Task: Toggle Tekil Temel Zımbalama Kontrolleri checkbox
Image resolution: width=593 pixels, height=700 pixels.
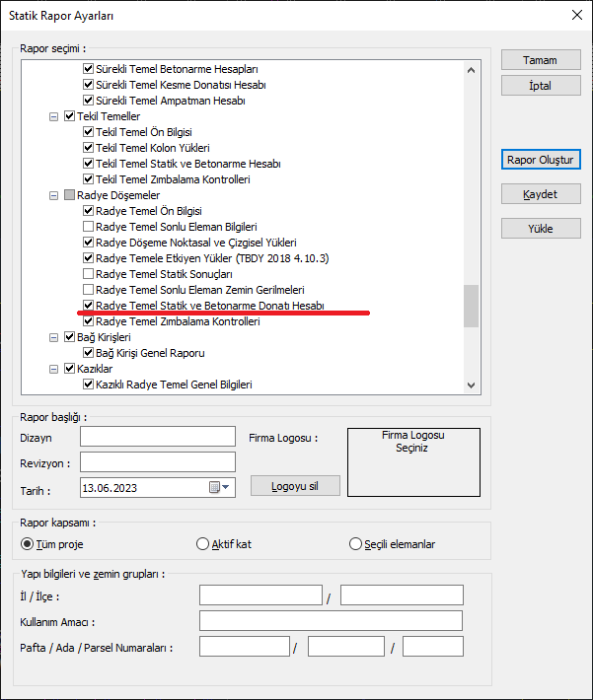Action: [89, 179]
